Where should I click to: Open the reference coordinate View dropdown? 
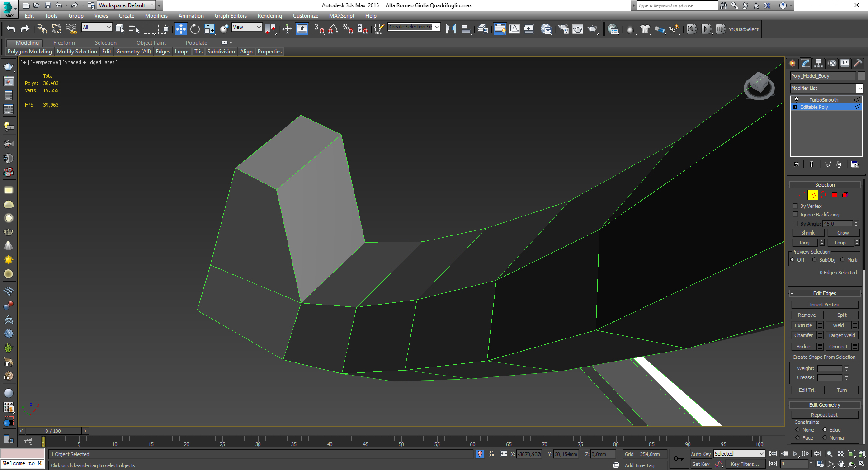[x=247, y=27]
